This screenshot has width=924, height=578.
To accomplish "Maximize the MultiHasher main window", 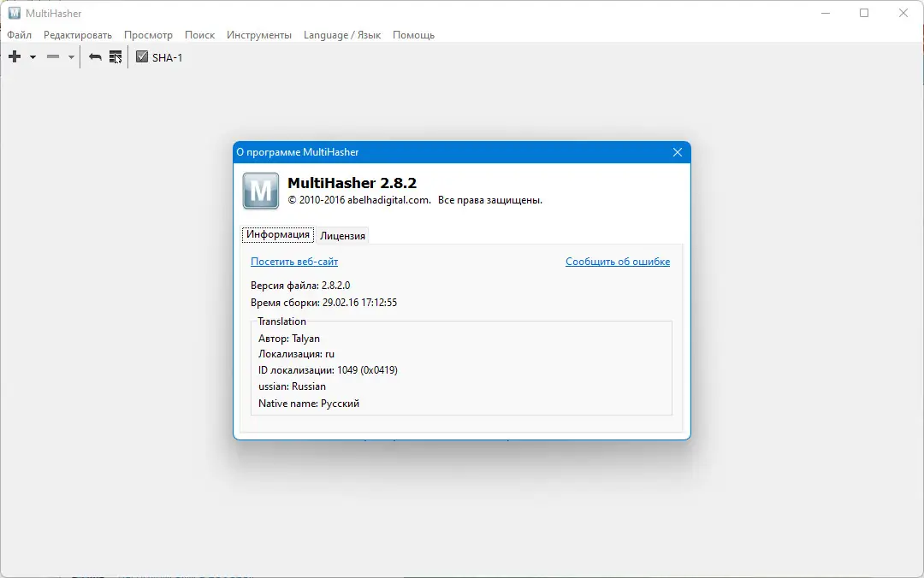I will [x=864, y=13].
